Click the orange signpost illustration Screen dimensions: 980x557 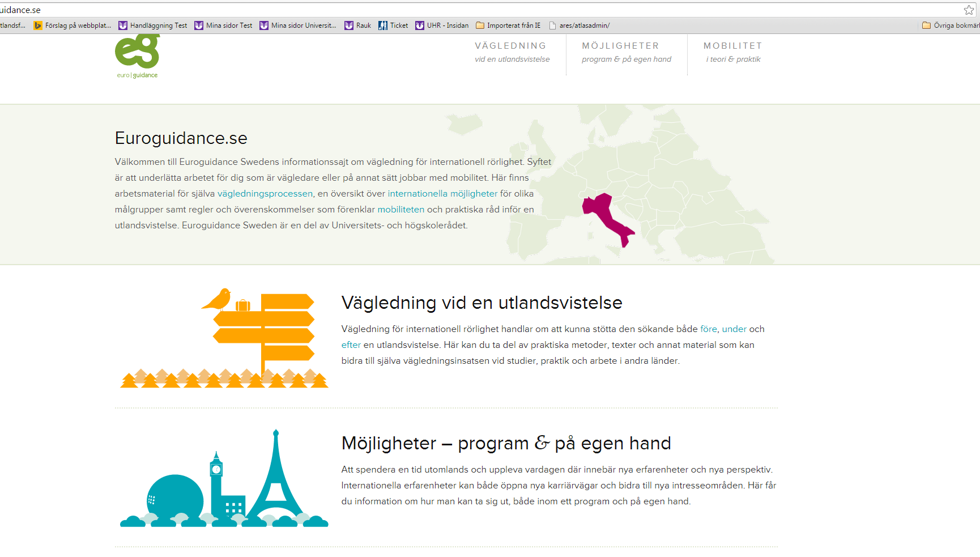coord(224,339)
